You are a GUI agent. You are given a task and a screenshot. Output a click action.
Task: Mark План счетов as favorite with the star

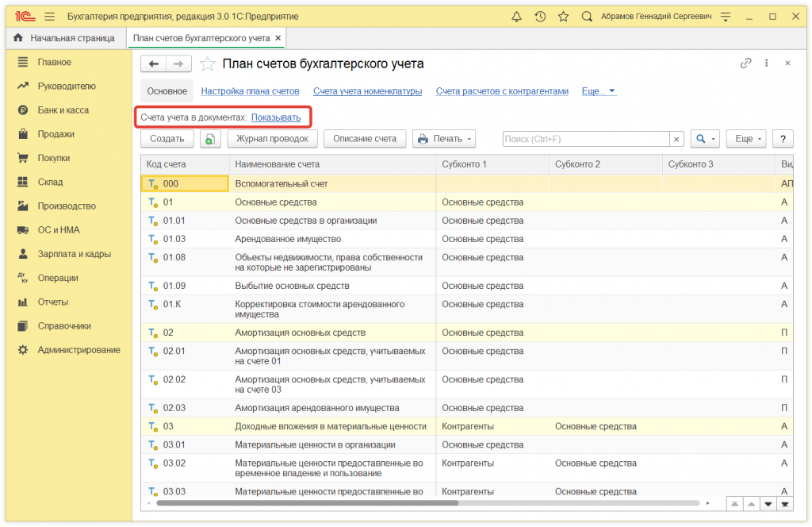point(207,63)
